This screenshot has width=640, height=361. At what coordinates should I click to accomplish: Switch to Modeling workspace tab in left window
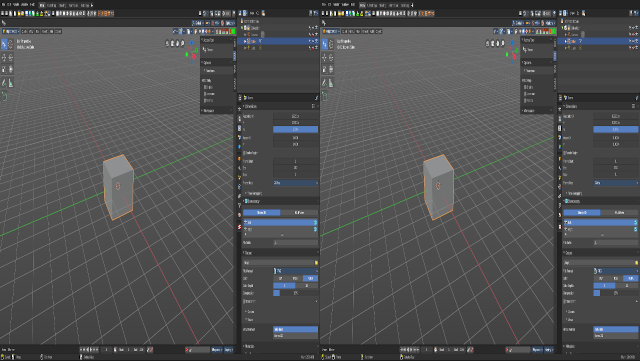pyautogui.click(x=52, y=5)
